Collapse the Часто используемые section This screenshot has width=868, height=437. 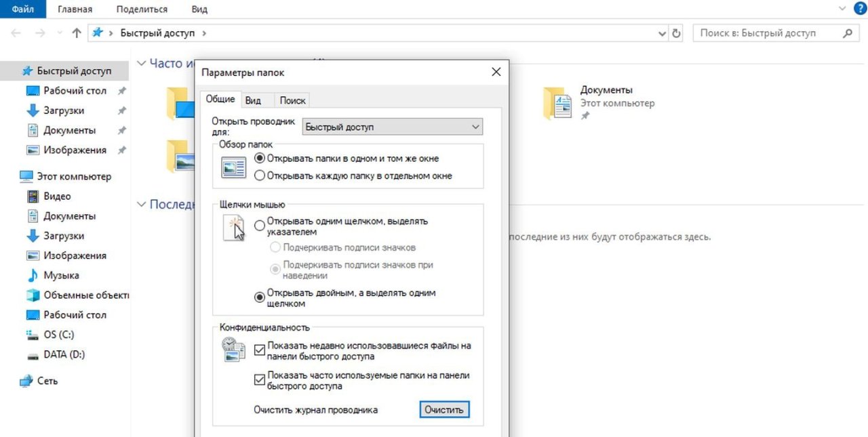click(142, 62)
